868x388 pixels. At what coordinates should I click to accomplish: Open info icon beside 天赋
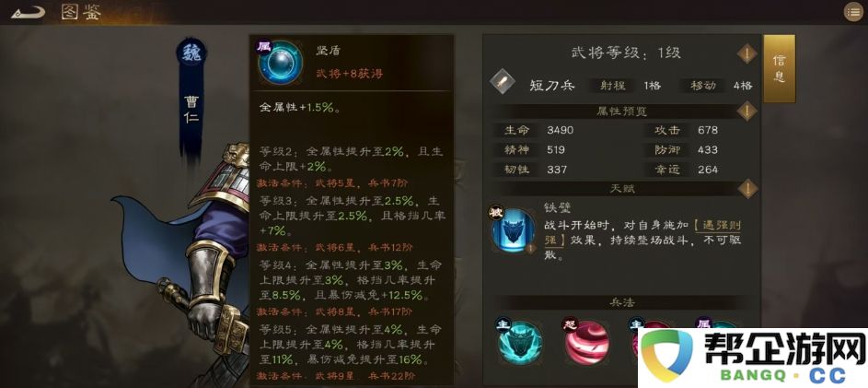(x=747, y=189)
